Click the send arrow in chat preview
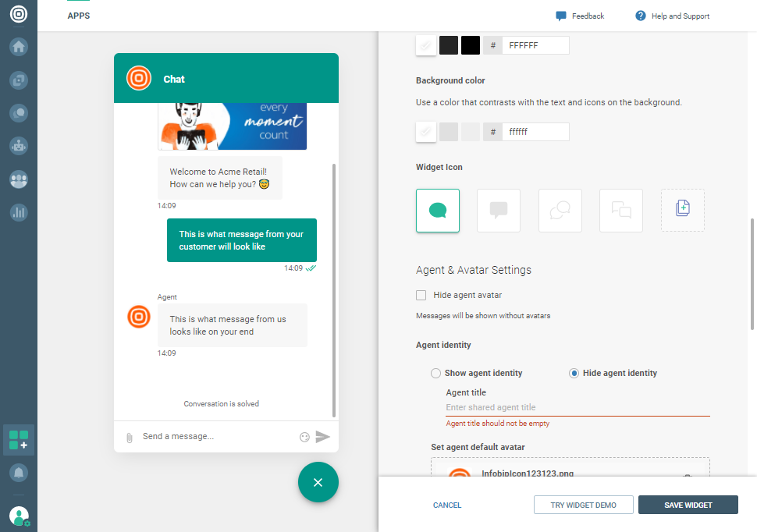The width and height of the screenshot is (757, 532). (322, 437)
